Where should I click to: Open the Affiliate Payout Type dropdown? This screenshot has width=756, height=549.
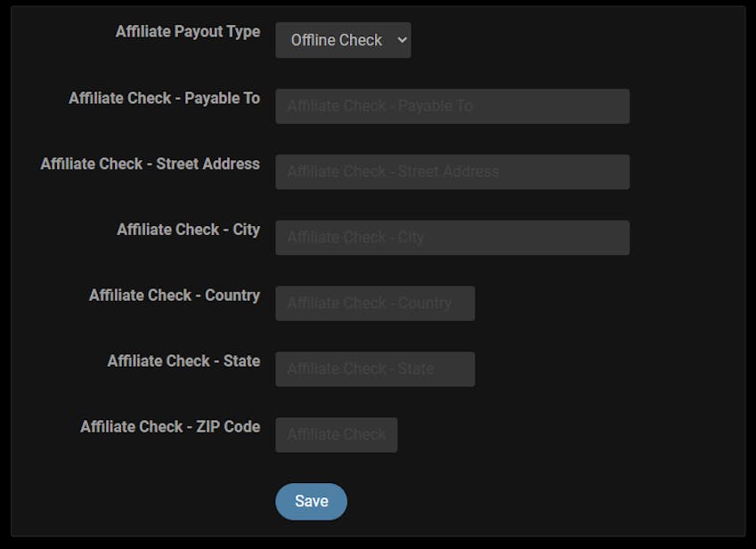[x=343, y=40]
